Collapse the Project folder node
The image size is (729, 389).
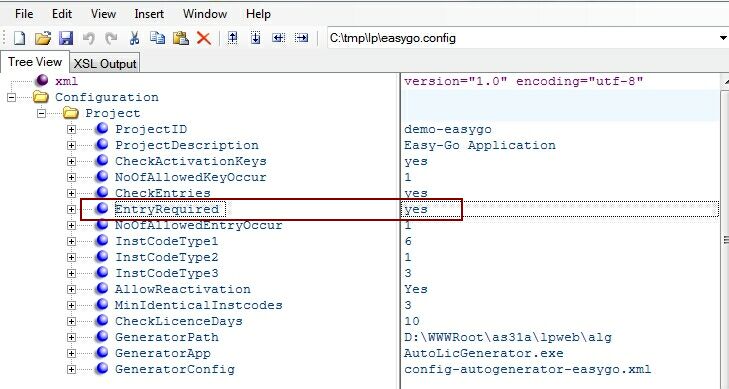click(x=41, y=113)
